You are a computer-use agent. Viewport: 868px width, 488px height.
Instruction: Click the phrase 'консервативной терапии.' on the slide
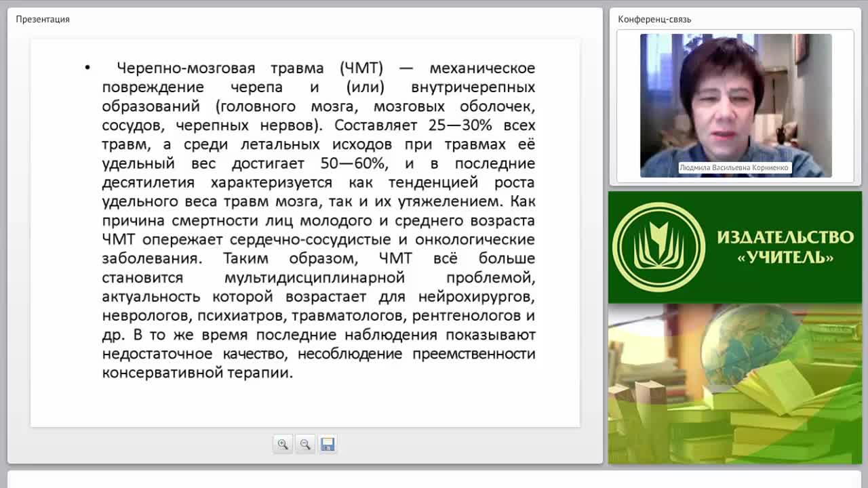tap(197, 373)
